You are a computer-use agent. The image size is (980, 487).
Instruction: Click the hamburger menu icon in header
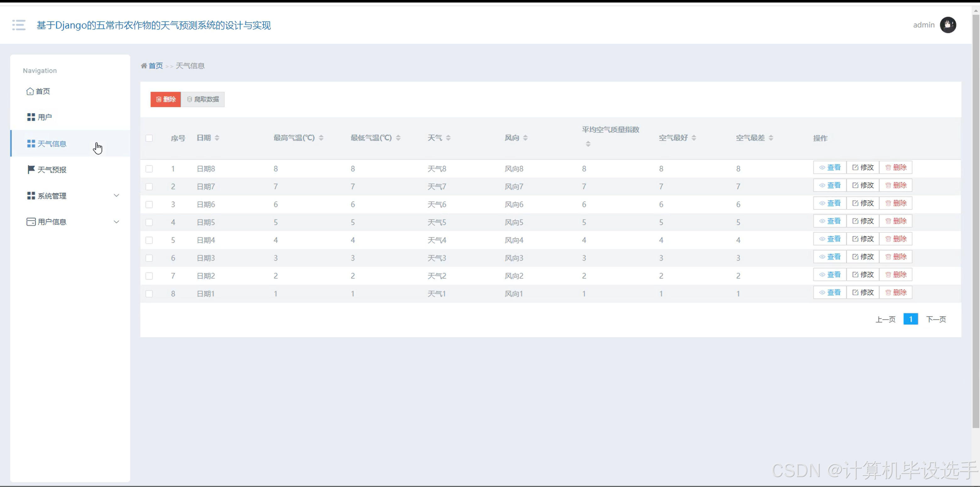pyautogui.click(x=19, y=25)
